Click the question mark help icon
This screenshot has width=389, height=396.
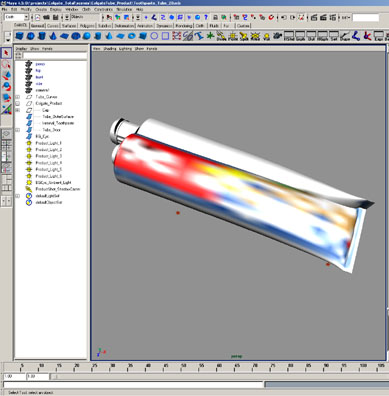click(x=206, y=17)
